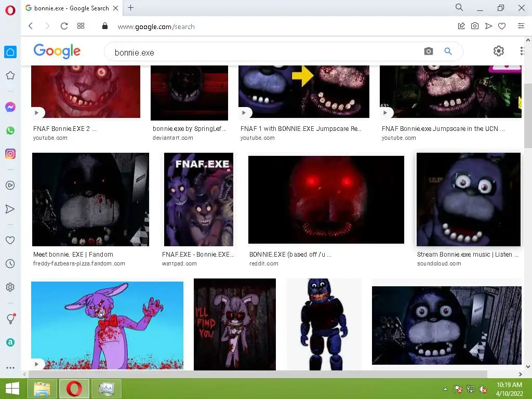Open Stream Bonnie.exe music soundcloud link
This screenshot has height=399, width=532.
[x=468, y=255]
